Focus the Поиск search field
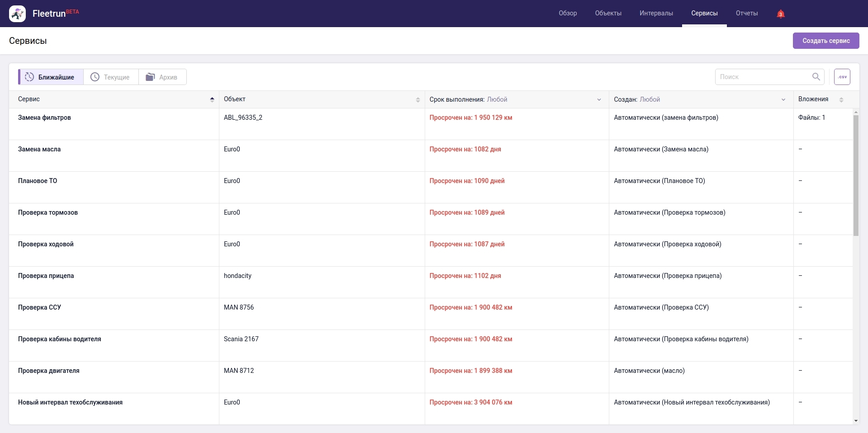This screenshot has width=868, height=433. tap(762, 77)
